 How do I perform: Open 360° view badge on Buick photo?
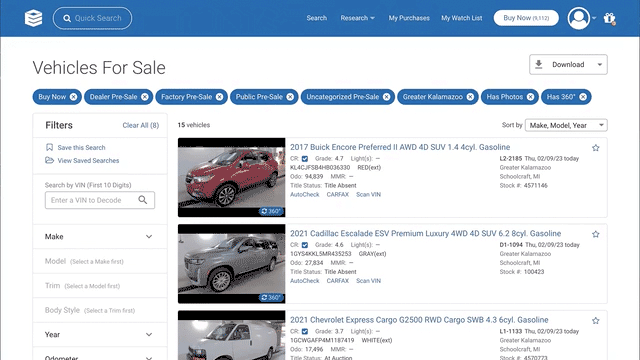point(271,211)
